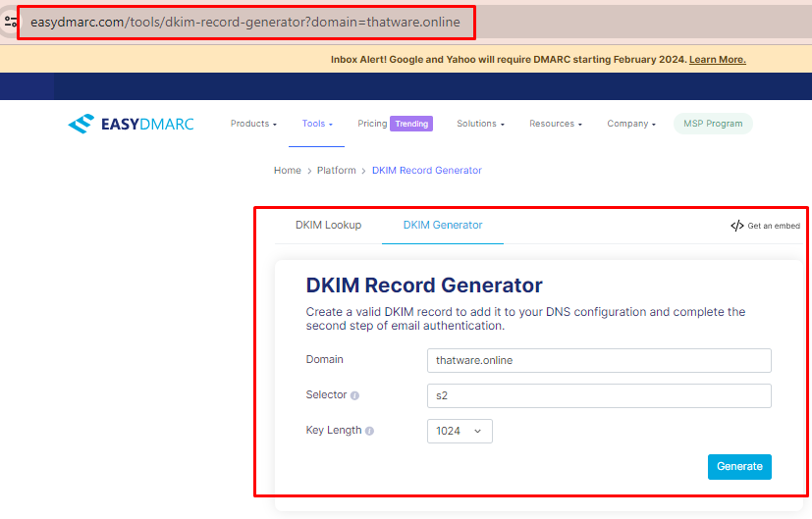The width and height of the screenshot is (812, 519).
Task: Click the DKIM Record Generator heading
Action: [x=423, y=285]
